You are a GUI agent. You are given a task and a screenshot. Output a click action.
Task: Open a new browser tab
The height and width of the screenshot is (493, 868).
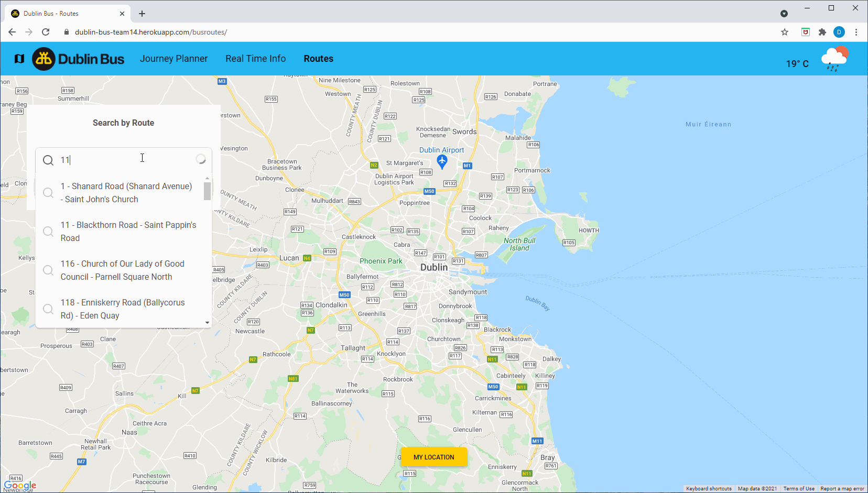(x=142, y=14)
